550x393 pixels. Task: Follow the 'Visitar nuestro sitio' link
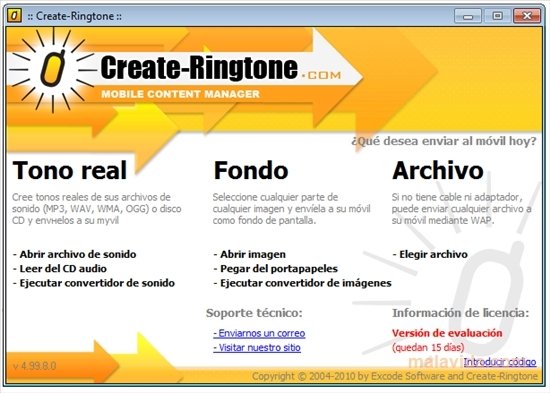[x=257, y=348]
